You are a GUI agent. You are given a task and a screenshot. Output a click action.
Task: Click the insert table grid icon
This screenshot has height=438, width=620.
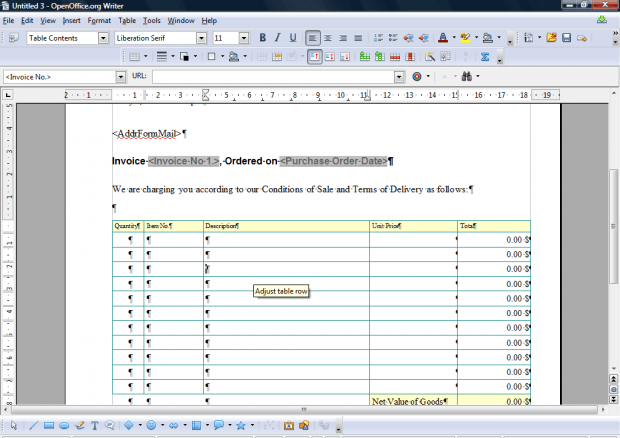134,57
